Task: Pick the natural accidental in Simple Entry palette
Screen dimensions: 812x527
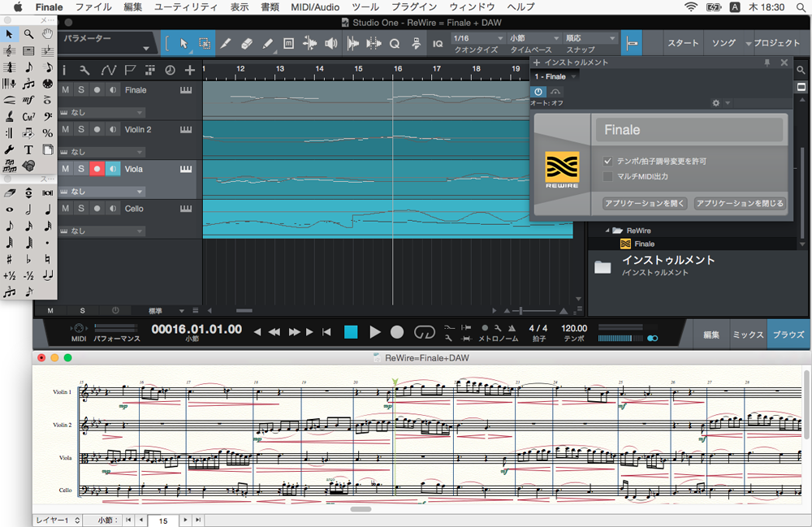Action: 47,259
